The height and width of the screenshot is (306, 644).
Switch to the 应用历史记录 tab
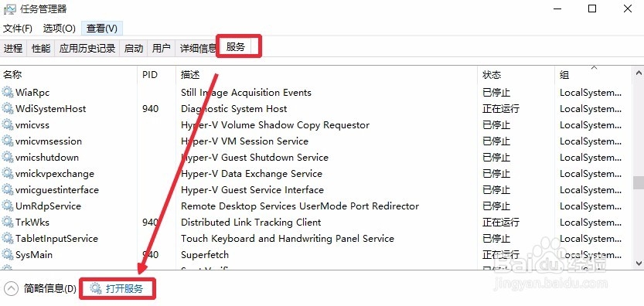click(x=87, y=49)
